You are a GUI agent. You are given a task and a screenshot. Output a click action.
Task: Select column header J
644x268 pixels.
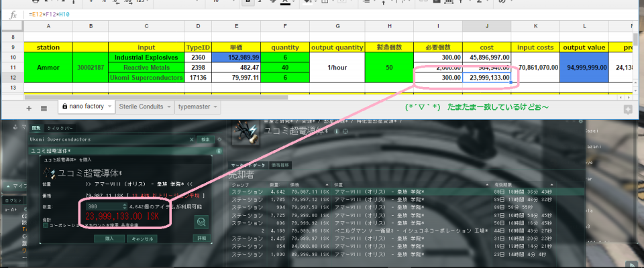coord(487,26)
